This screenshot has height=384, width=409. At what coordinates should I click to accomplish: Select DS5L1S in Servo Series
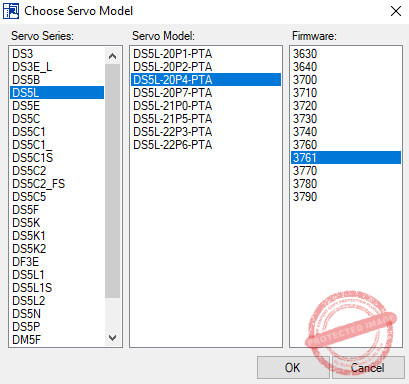[x=57, y=288]
